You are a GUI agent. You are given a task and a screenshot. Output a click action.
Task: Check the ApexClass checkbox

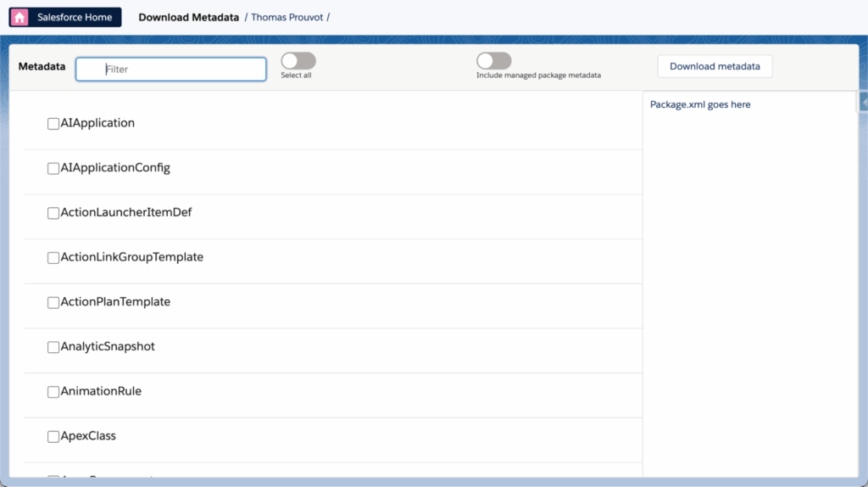53,437
